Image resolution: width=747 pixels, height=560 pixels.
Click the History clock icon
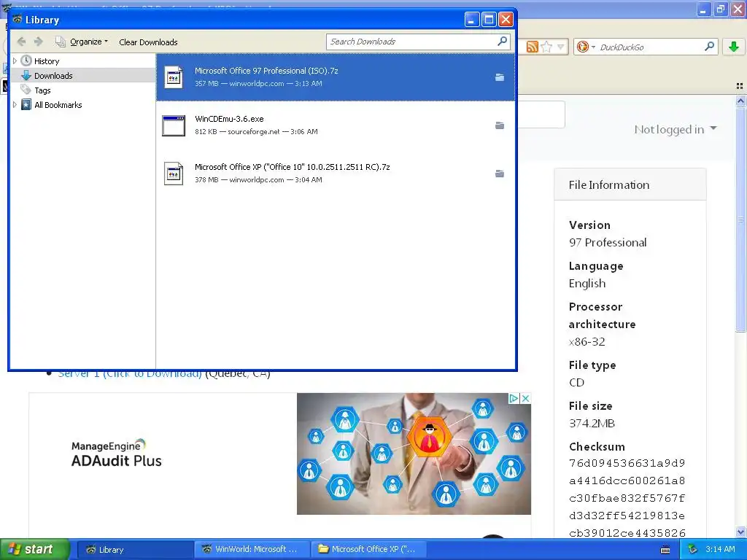26,61
